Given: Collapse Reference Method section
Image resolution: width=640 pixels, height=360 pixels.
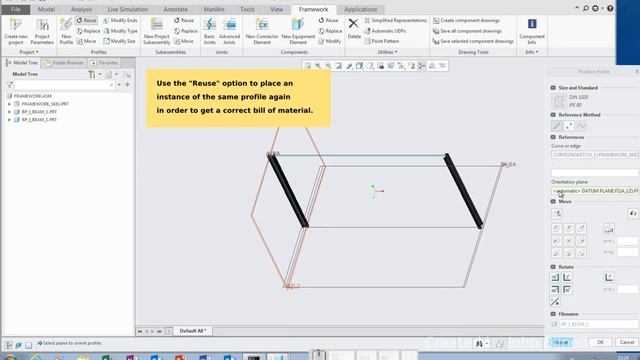Looking at the screenshot, I should tap(553, 115).
